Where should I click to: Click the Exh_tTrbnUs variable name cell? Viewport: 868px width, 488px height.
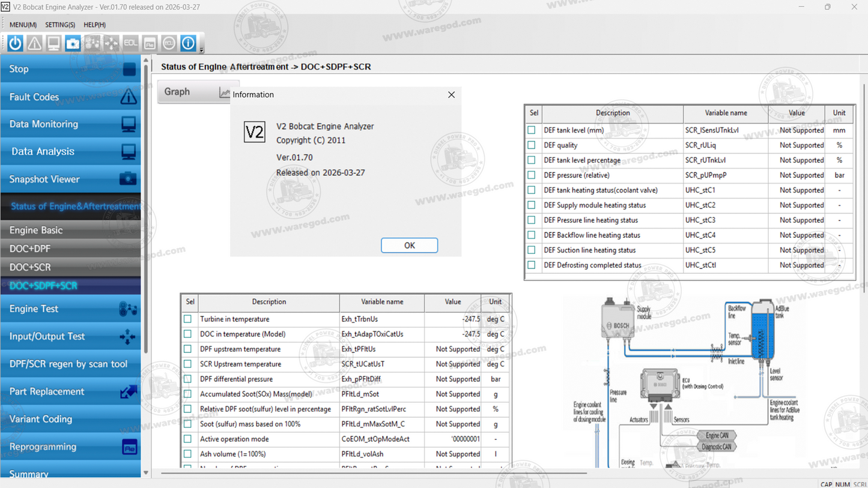click(382, 319)
